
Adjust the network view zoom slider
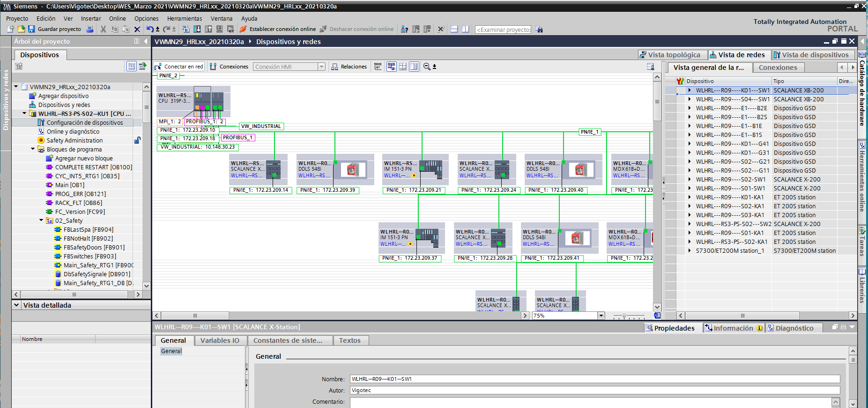pyautogui.click(x=623, y=316)
